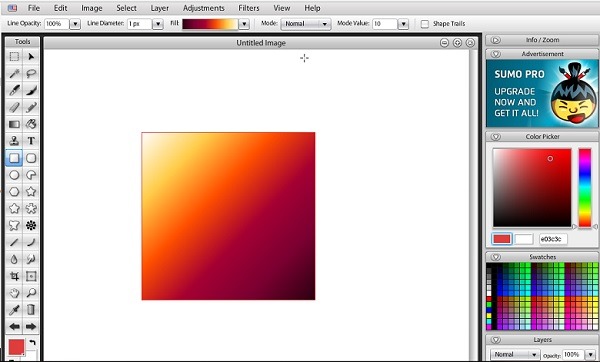Select the Gradient fill tool
Viewport: 600px width, 362px height.
(14, 124)
